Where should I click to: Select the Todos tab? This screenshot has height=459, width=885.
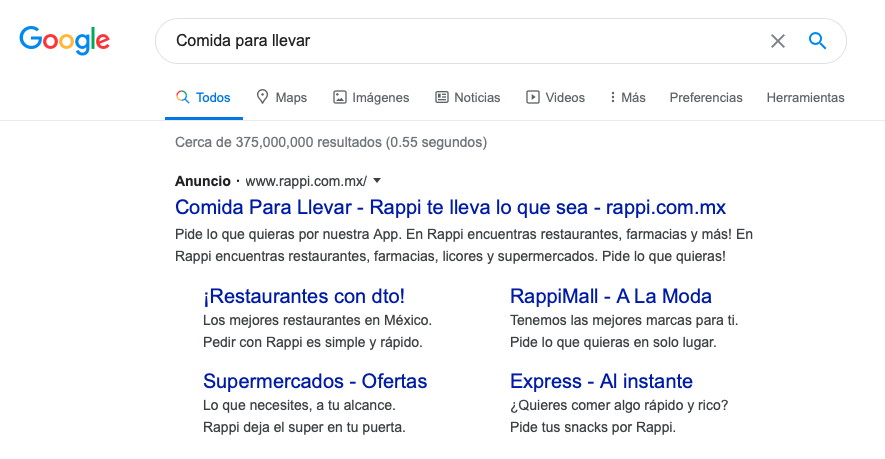click(203, 97)
